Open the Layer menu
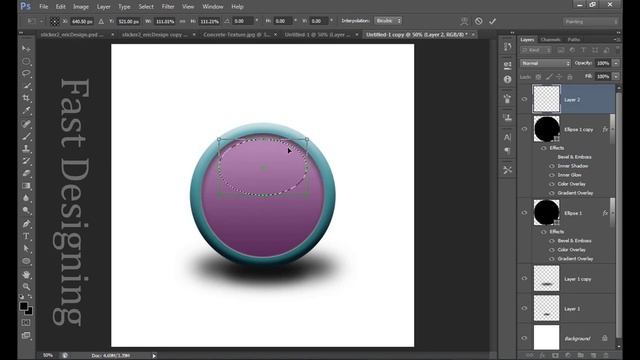 pyautogui.click(x=104, y=7)
